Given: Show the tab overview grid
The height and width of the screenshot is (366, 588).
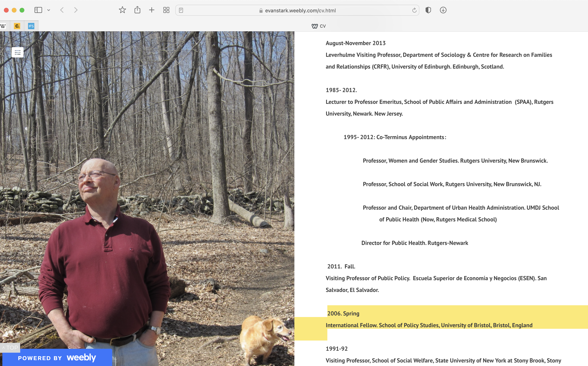Looking at the screenshot, I should 166,10.
